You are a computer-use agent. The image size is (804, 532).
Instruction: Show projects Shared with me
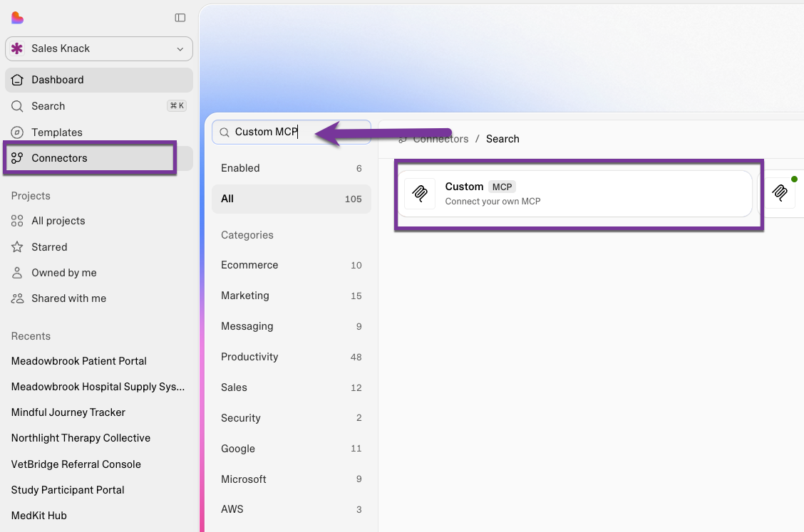tap(99, 298)
